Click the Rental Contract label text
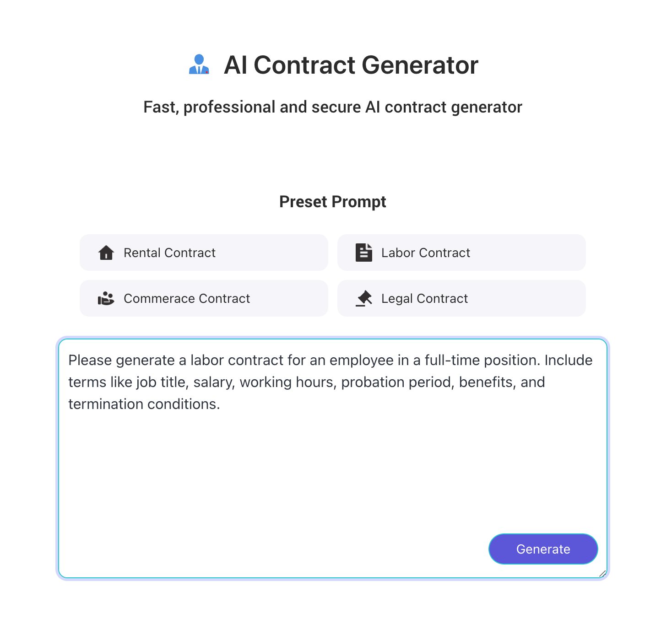The width and height of the screenshot is (672, 624). coord(169,253)
